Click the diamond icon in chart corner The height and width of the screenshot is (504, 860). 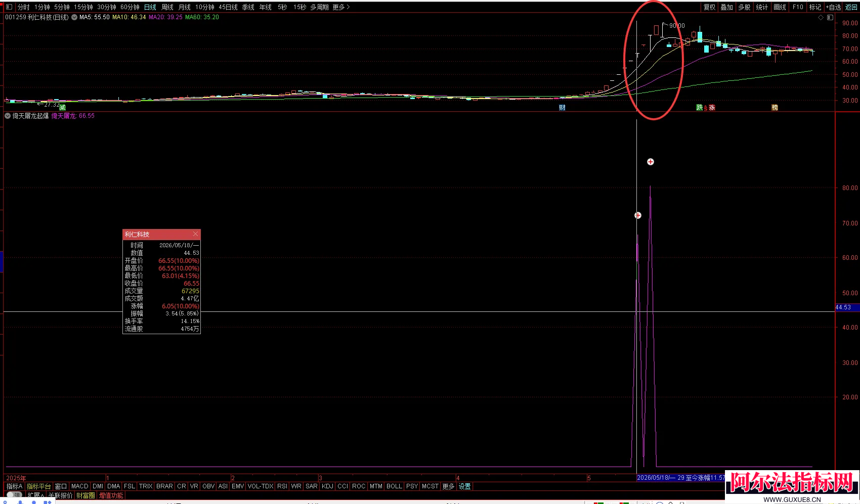(x=821, y=17)
